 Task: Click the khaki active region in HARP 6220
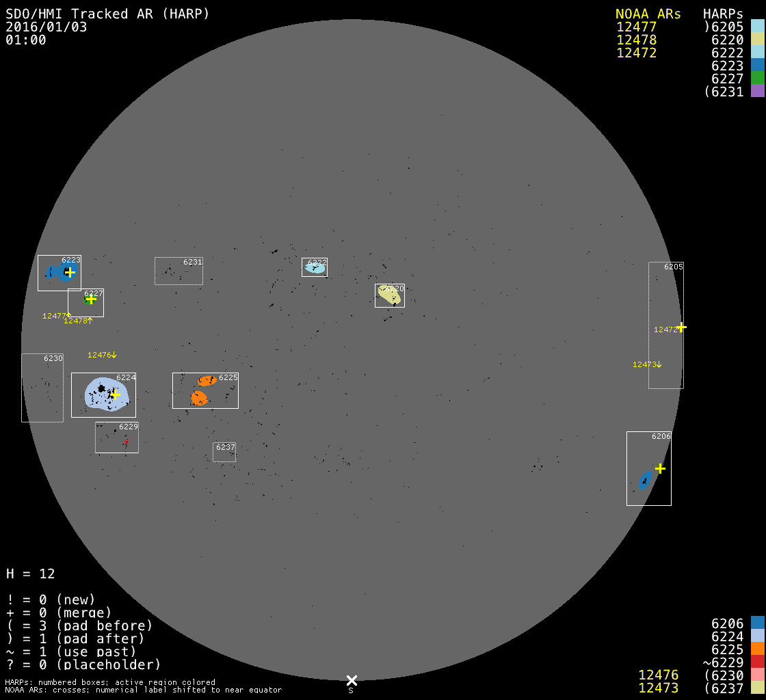point(389,295)
